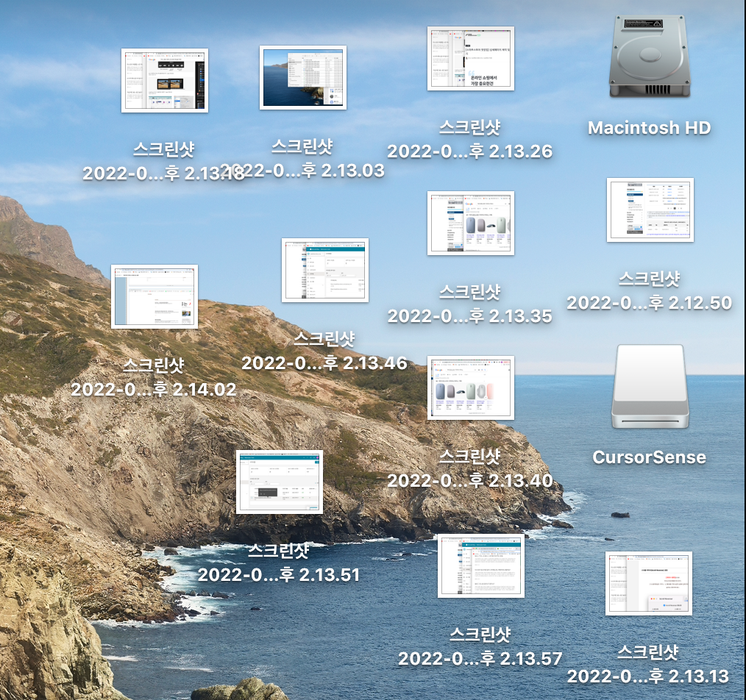Viewport: 746px width, 700px height.
Task: Select screenshot thumbnail labeled 2.13.40
Action: coord(471,387)
